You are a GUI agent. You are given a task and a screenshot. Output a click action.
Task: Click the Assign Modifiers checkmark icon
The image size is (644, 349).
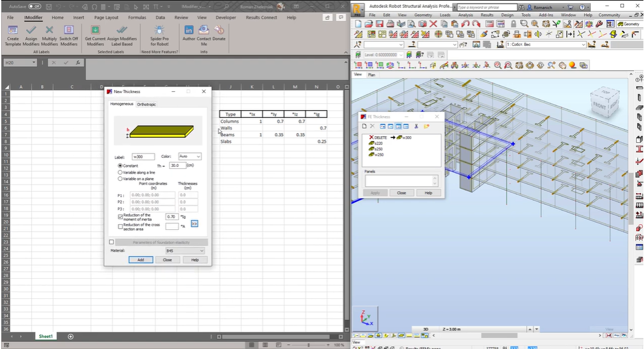click(31, 31)
